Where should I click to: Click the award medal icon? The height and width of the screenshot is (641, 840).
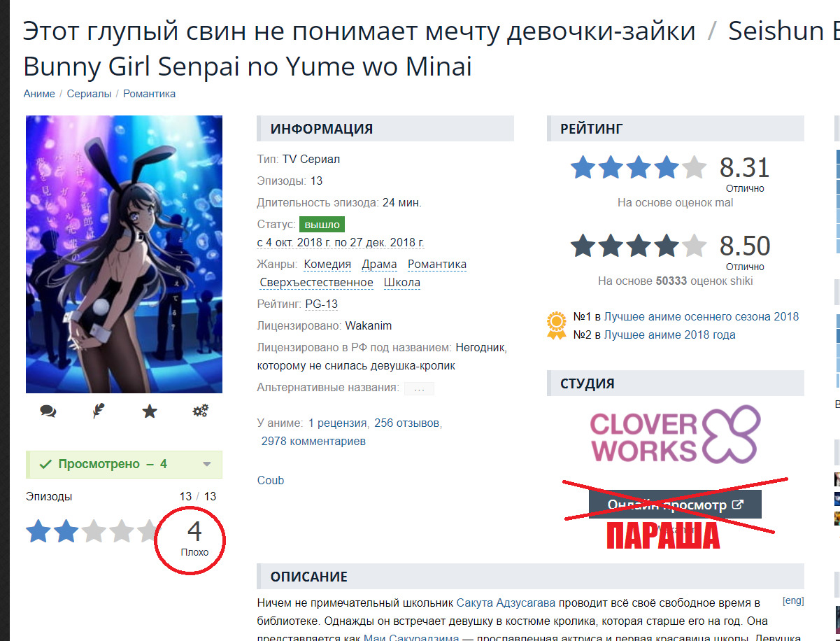pos(557,325)
